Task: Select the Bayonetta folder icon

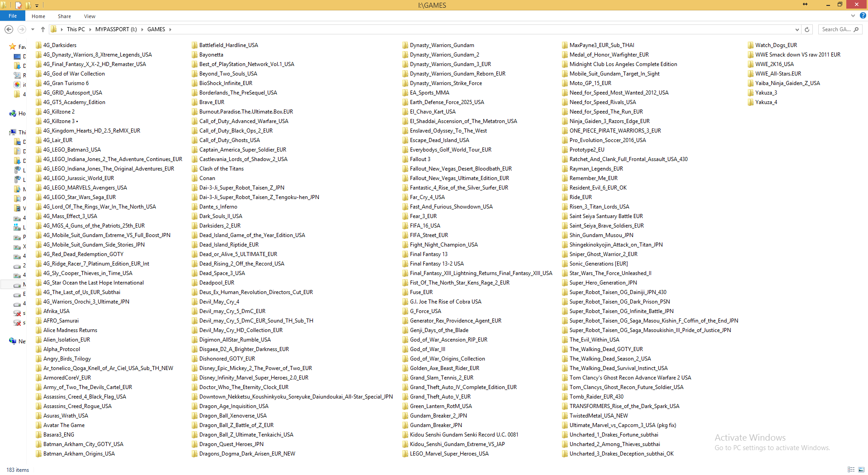Action: [195, 55]
